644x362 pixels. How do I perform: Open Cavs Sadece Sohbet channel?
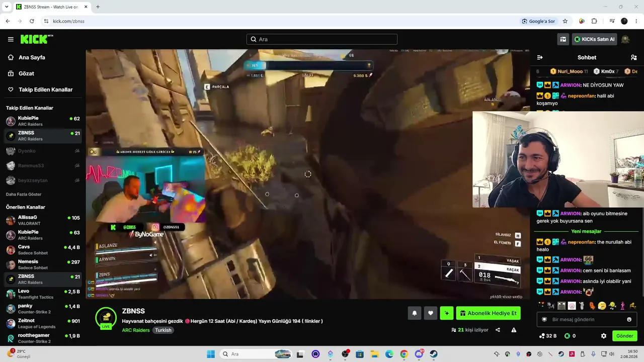click(x=43, y=250)
